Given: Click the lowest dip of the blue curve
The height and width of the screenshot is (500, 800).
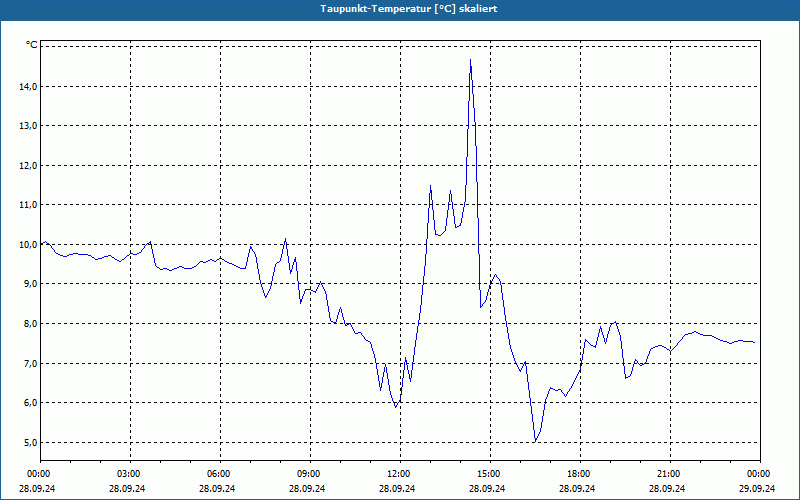Looking at the screenshot, I should tap(535, 441).
